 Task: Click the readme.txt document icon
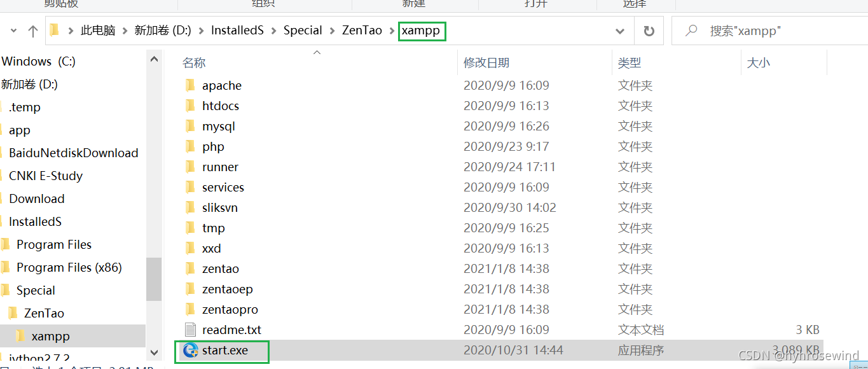pyautogui.click(x=190, y=330)
